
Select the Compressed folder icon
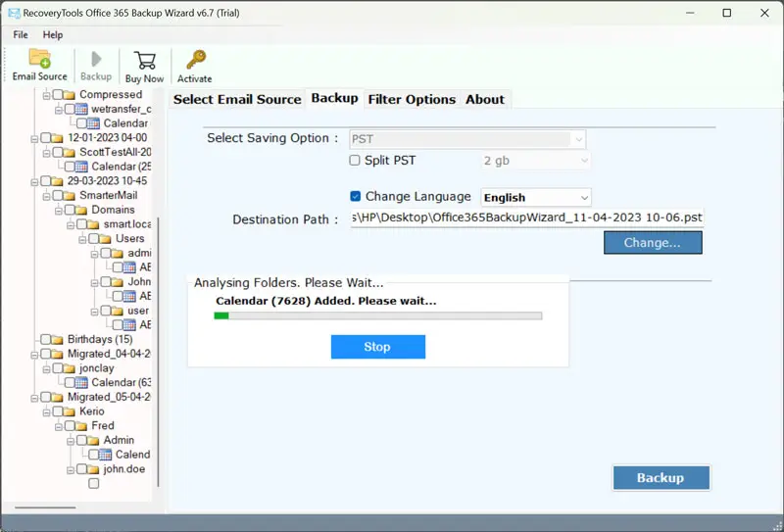(70, 94)
